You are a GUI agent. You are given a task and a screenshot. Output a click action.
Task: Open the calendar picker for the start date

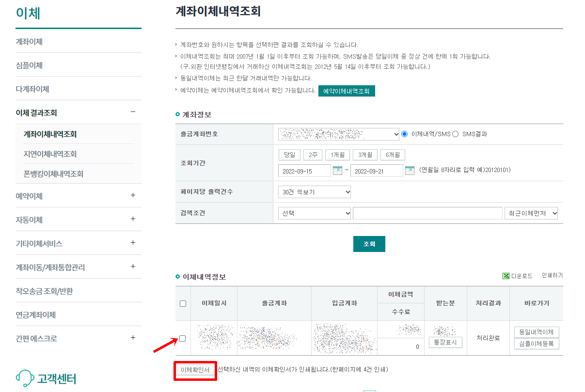338,170
